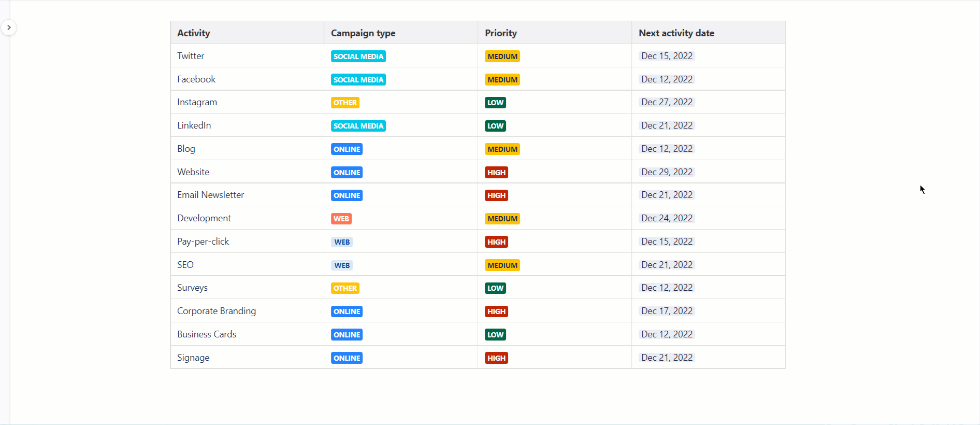Select the MEDIUM priority badge for Facebook

pyautogui.click(x=502, y=80)
